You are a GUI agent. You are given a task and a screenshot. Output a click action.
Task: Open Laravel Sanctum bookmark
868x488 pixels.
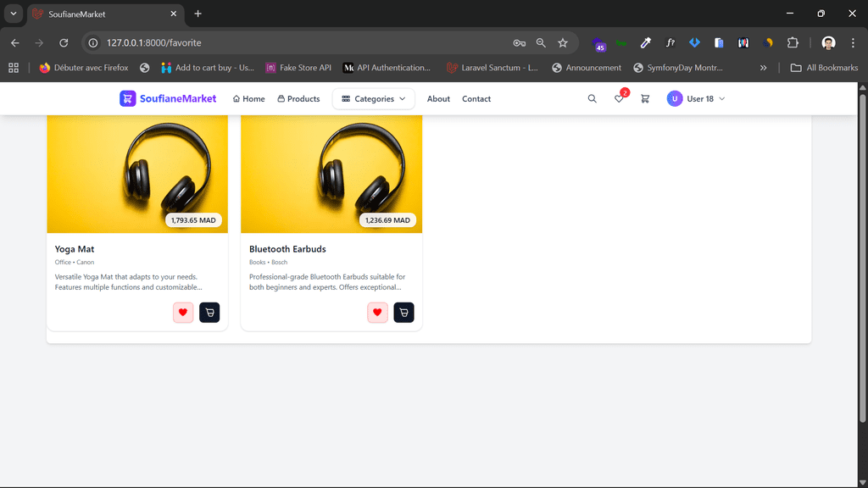[492, 68]
